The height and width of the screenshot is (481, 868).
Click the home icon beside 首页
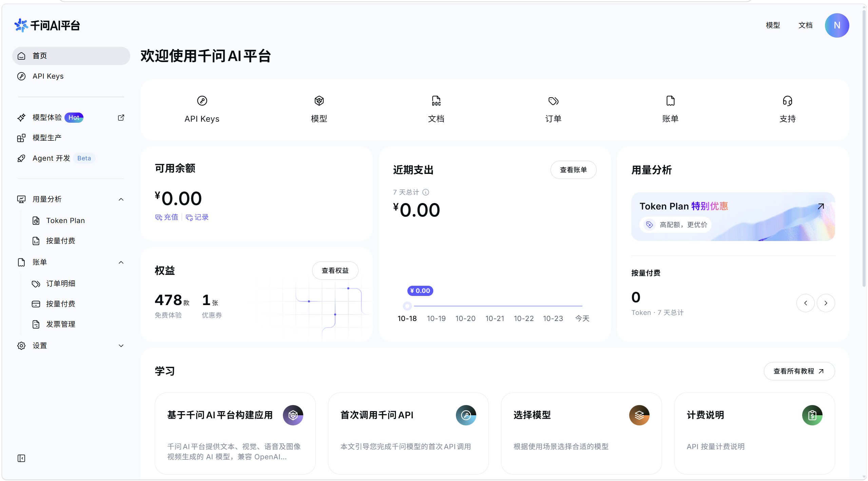(21, 56)
